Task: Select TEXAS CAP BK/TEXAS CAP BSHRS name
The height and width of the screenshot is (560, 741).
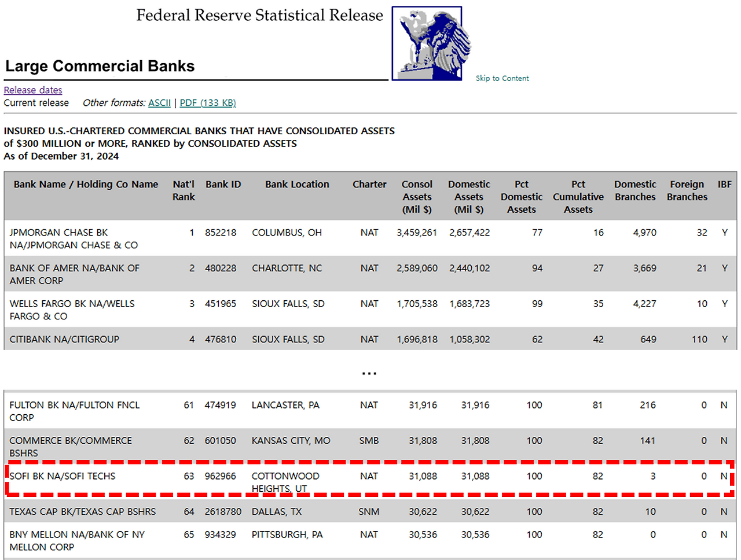Action: (83, 511)
